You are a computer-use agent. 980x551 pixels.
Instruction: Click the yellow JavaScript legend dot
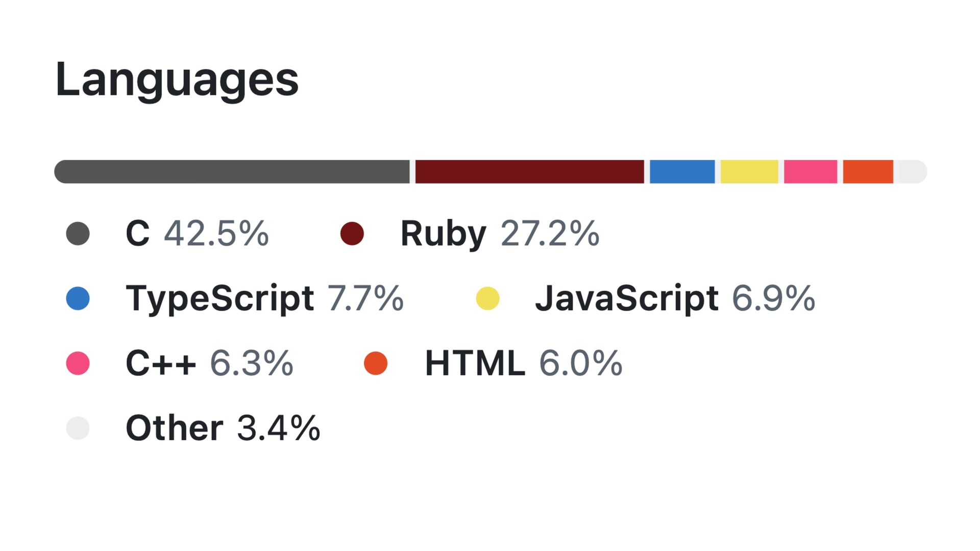click(x=487, y=298)
